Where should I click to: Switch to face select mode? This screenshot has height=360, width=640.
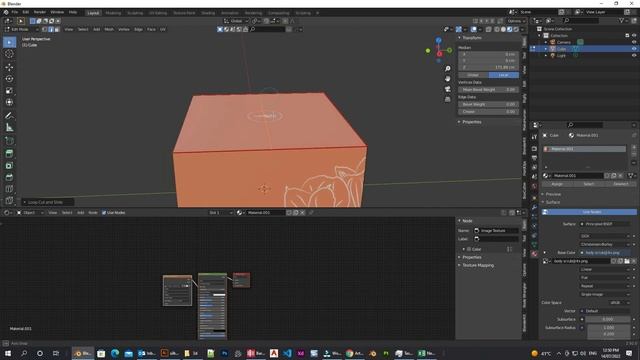pyautogui.click(x=57, y=29)
